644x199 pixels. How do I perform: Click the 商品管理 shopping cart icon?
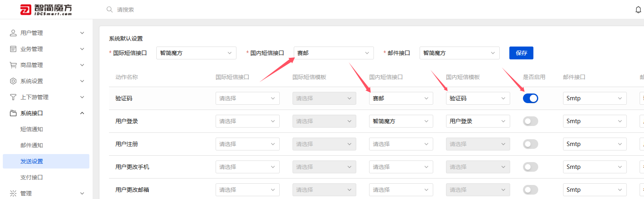pyautogui.click(x=13, y=65)
